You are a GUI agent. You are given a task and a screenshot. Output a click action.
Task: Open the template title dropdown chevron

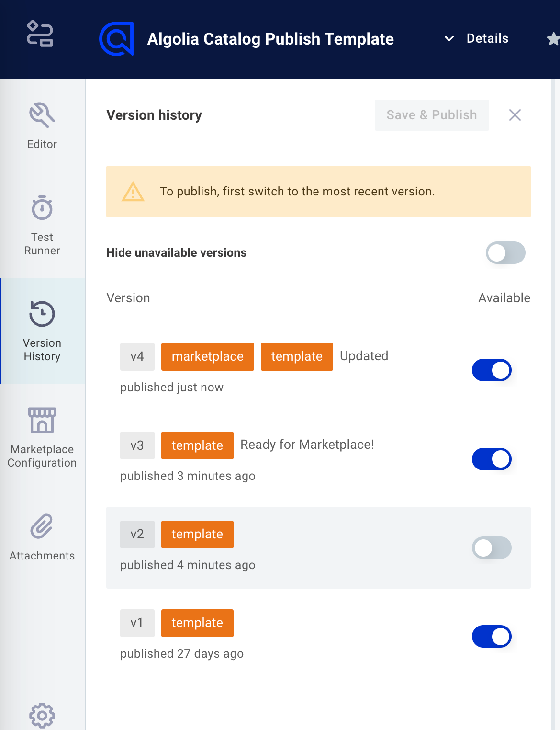pos(449,39)
